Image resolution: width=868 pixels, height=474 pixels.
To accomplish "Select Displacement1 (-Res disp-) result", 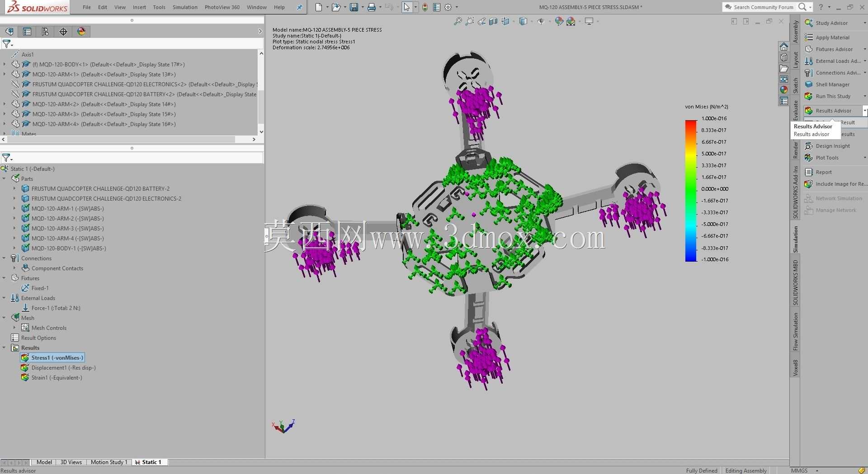I will (58, 367).
